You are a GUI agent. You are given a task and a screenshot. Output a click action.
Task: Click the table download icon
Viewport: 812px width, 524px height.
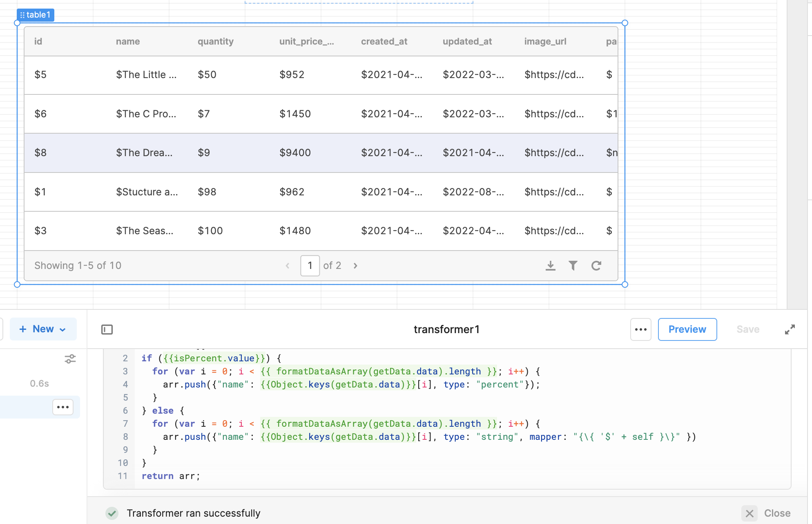pos(551,266)
